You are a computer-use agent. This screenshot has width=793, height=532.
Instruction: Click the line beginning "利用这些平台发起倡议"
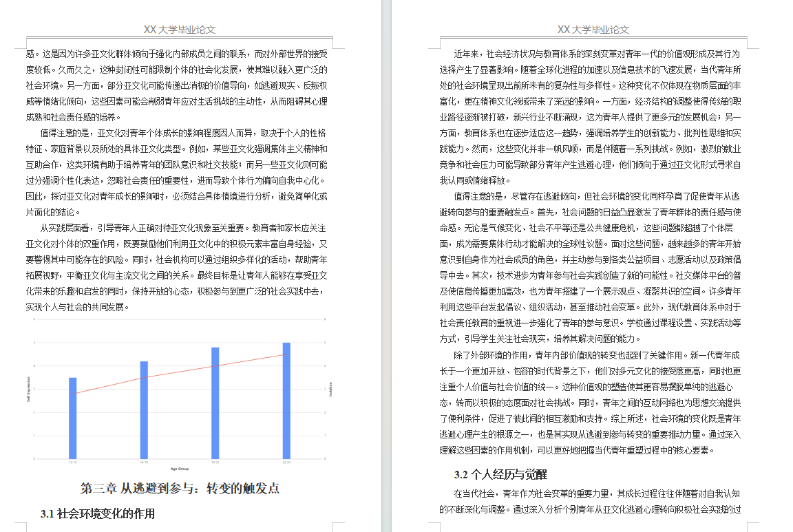click(x=590, y=307)
